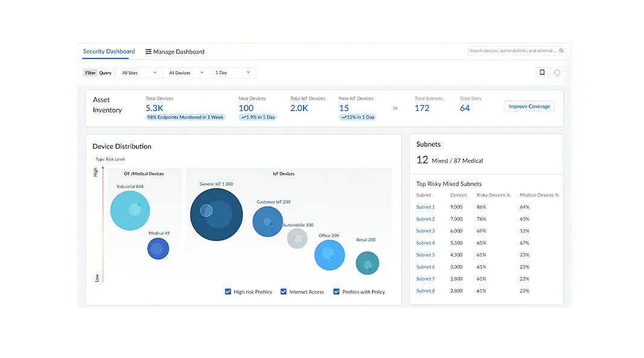This screenshot has height=358, width=644.
Task: Toggle the Internet Access checkbox
Action: click(283, 292)
